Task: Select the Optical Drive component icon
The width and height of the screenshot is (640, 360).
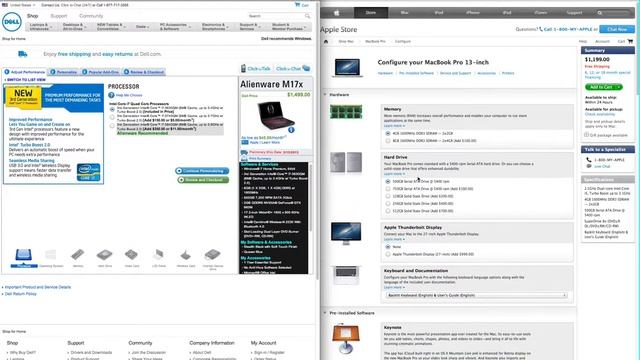Action: coord(213,256)
